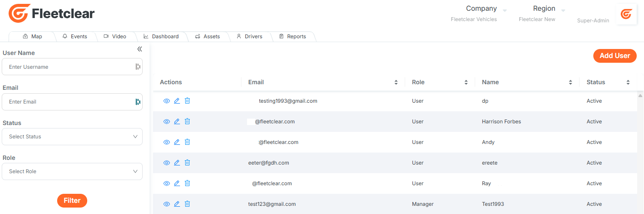Click the edit pencil for user dp
Viewport: 644px width, 214px height.
click(177, 101)
